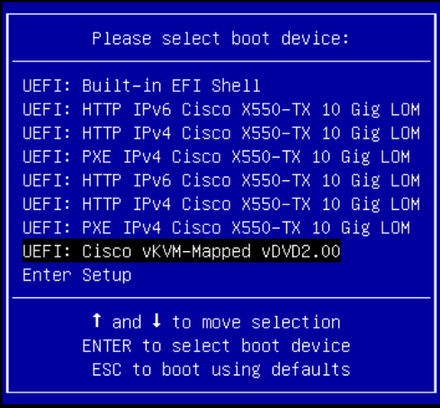
Task: Open the Enter Setup option
Action: point(77,276)
